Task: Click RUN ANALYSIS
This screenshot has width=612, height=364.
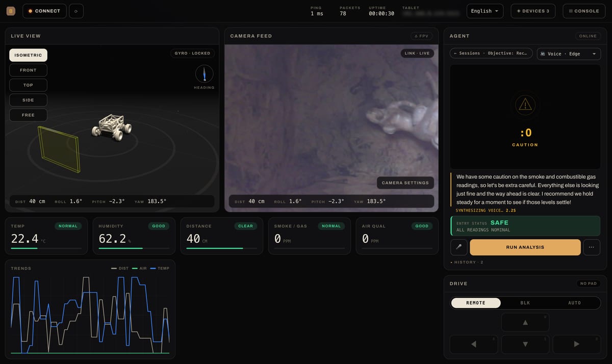Action: click(525, 247)
